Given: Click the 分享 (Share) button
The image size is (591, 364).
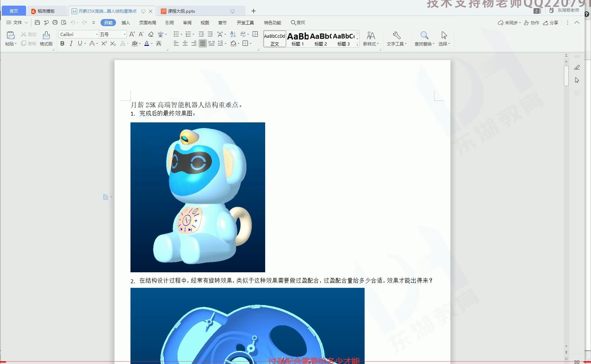Looking at the screenshot, I should tap(550, 23).
